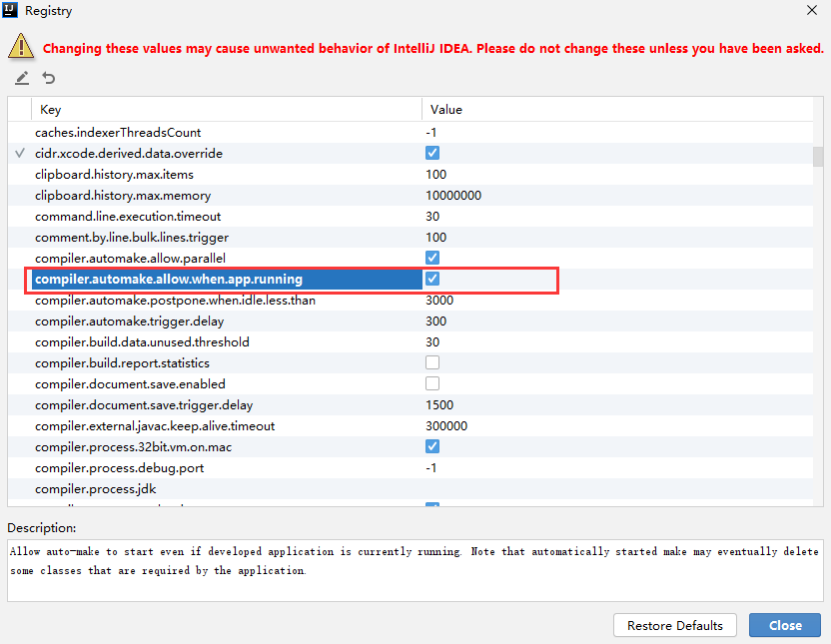Select caches.indexerThreadsCount row
831x644 pixels.
[411, 133]
